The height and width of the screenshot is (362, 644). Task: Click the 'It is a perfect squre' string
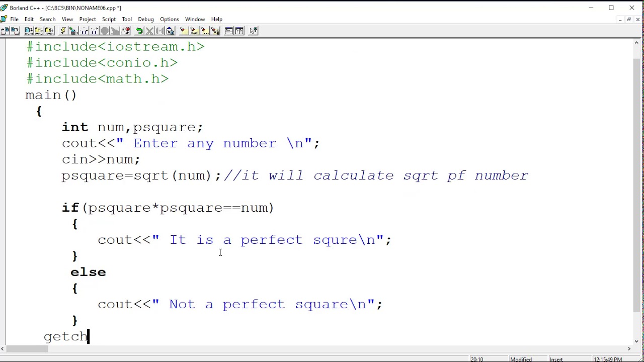pos(271,240)
